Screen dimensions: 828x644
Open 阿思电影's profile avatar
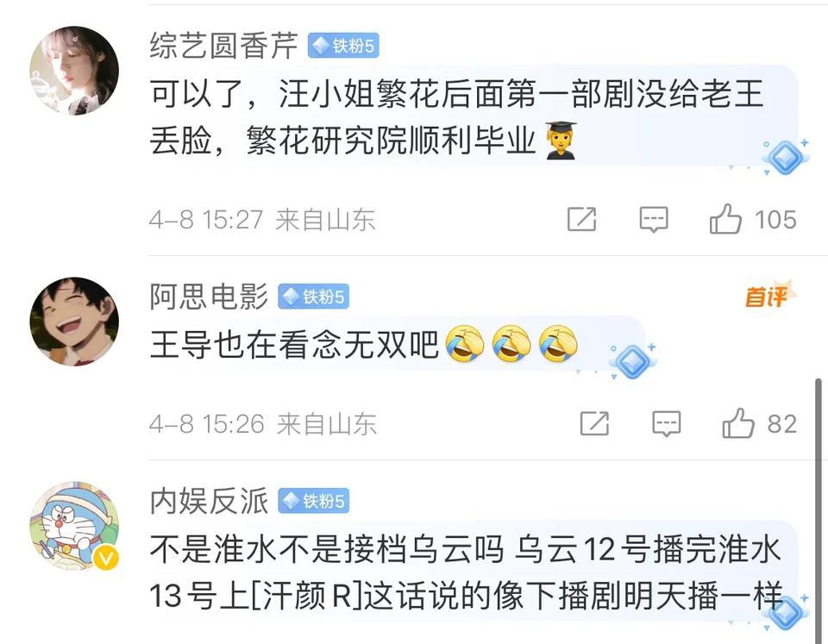click(74, 321)
